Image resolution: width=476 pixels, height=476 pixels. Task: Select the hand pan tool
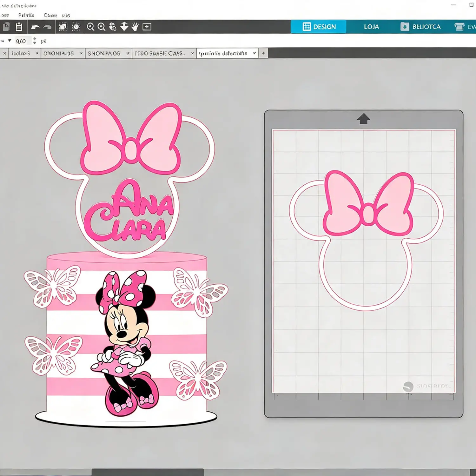(x=135, y=27)
